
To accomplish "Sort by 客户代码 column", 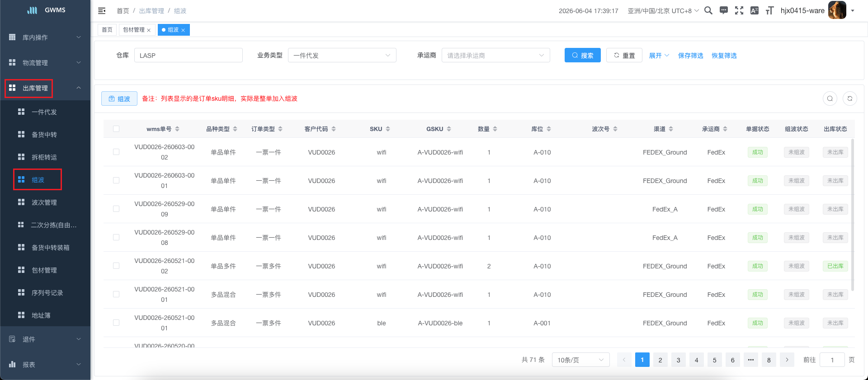I will click(334, 129).
